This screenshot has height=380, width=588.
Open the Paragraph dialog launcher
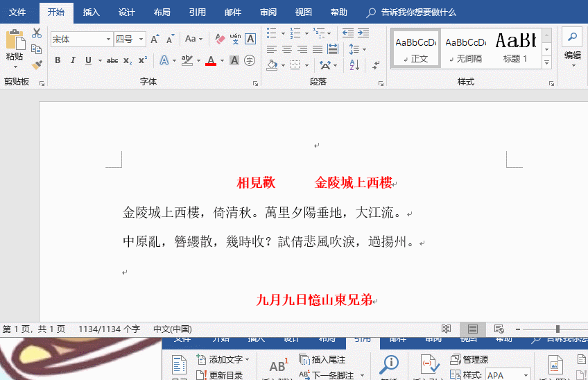[381, 83]
